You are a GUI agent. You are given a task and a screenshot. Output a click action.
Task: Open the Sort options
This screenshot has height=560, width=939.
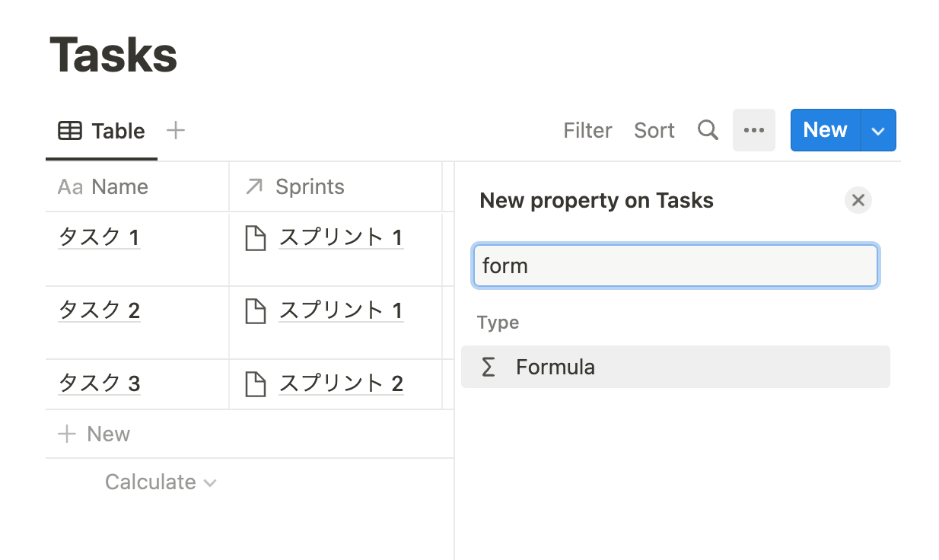pyautogui.click(x=654, y=131)
